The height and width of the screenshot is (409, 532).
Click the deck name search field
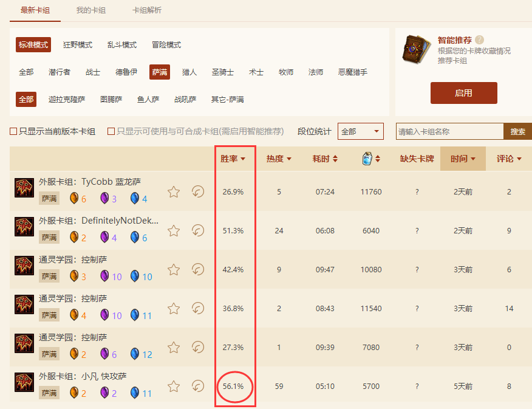point(449,131)
